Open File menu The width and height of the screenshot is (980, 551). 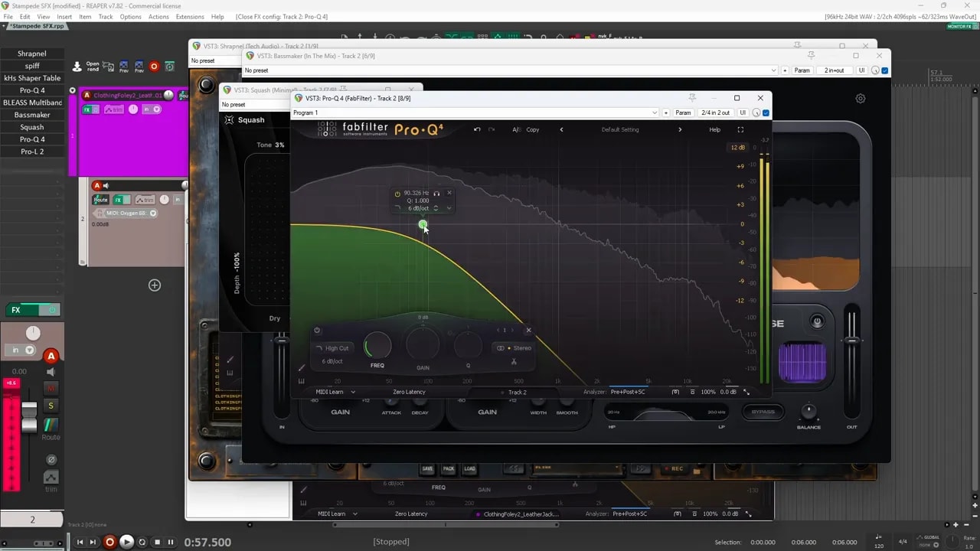(8, 16)
